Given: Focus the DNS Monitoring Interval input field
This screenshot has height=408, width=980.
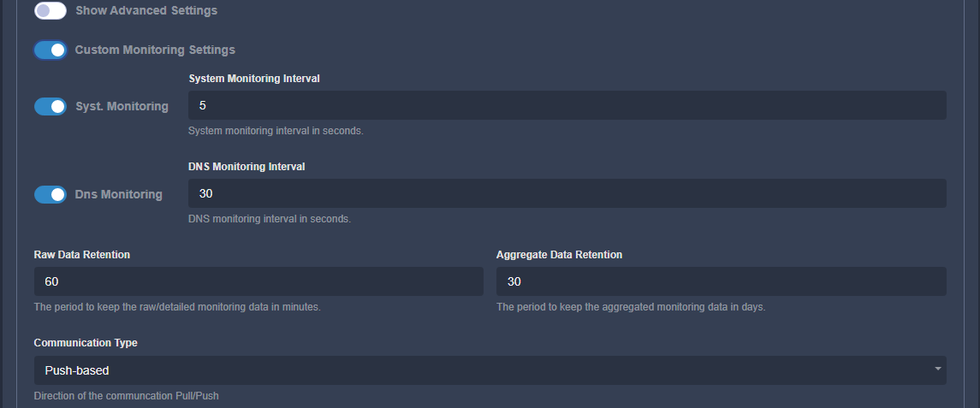Looking at the screenshot, I should [x=567, y=193].
